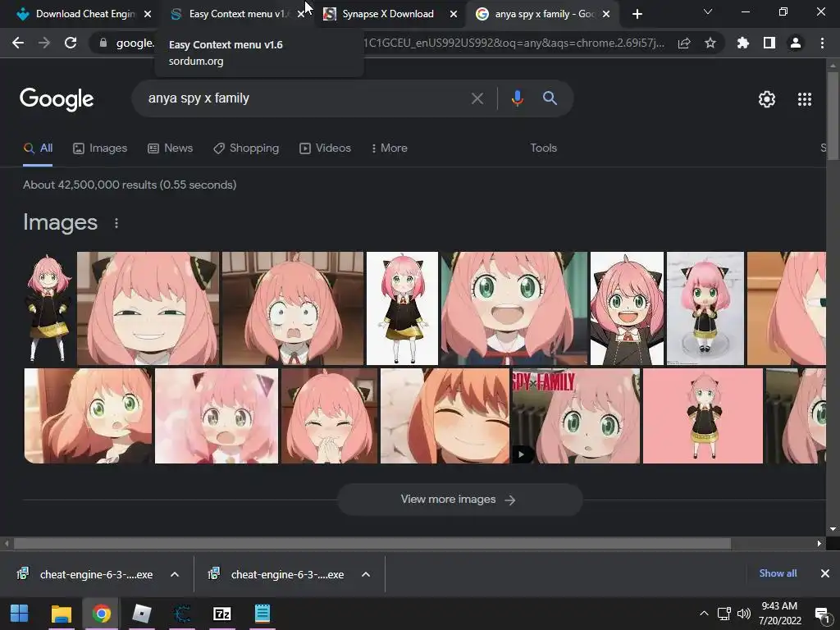Open Anya covering mouth laughing thumbnail
The height and width of the screenshot is (630, 840).
tap(330, 416)
